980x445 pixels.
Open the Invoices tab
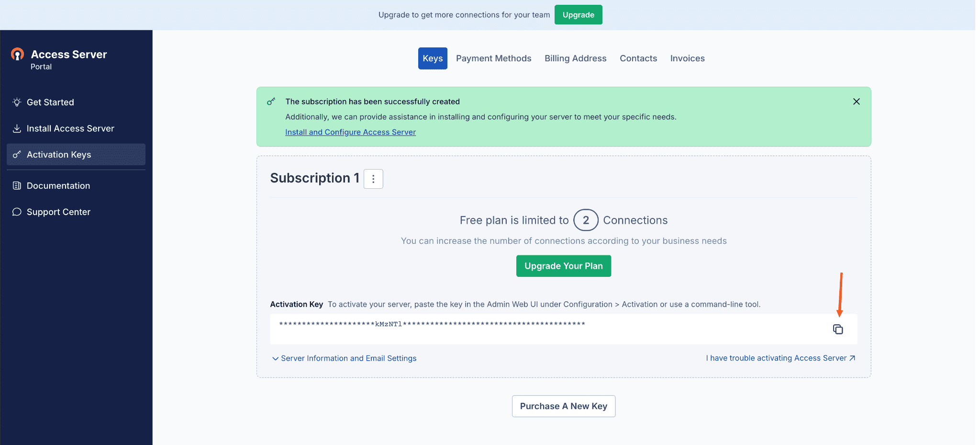click(687, 58)
